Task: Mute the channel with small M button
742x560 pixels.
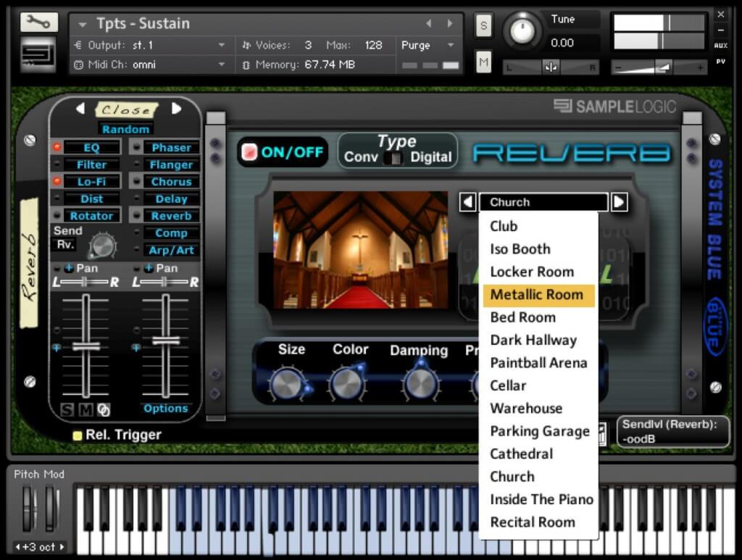Action: pos(86,409)
